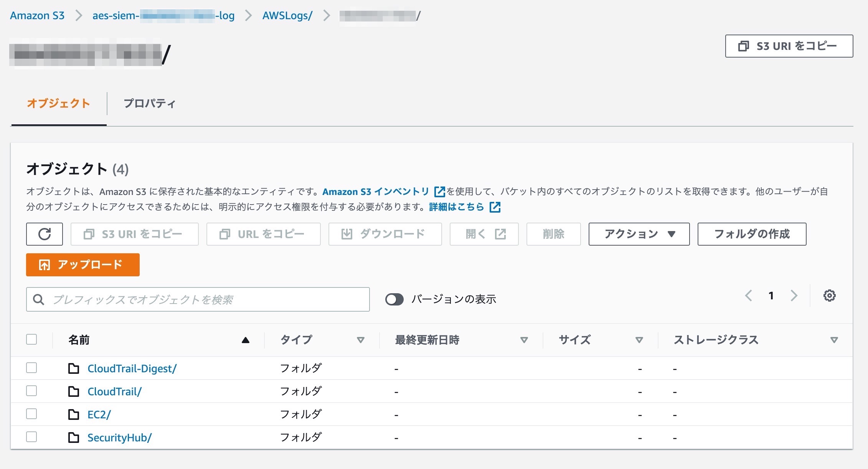Sort by サイズ column arrow

click(x=639, y=340)
